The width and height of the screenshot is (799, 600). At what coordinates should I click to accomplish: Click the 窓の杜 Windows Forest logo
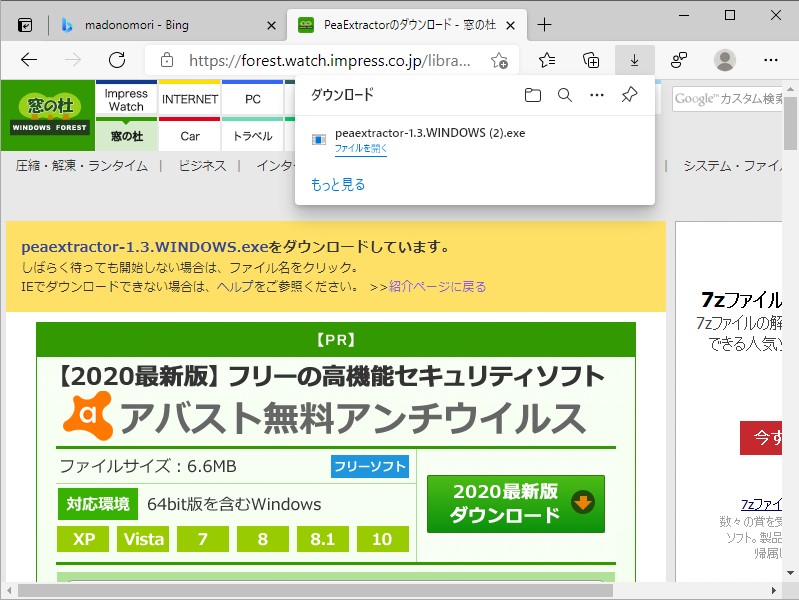[49, 114]
